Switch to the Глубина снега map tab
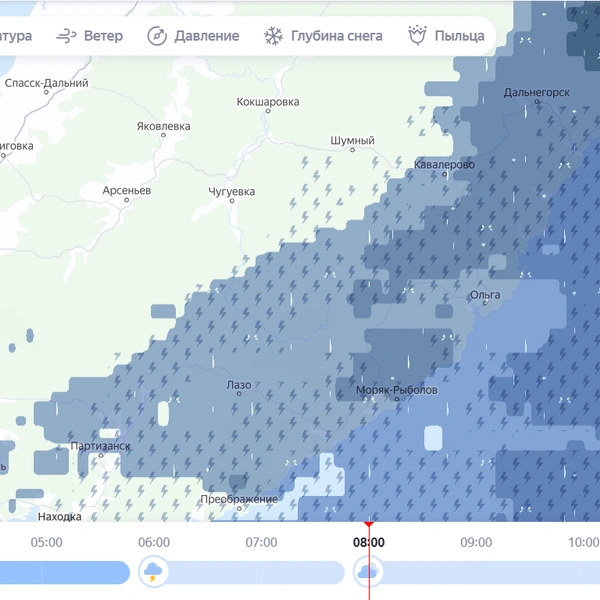The width and height of the screenshot is (600, 600). pos(323,36)
